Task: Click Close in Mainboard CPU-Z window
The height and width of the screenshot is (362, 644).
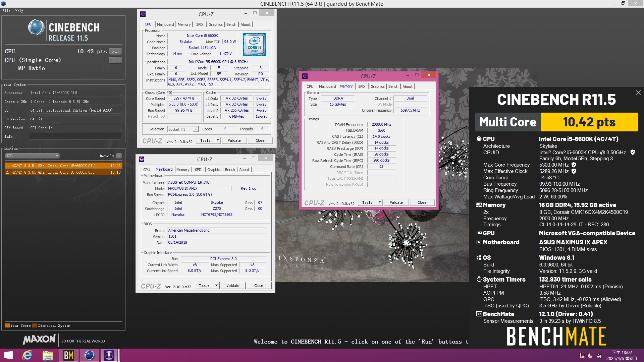Action: pos(259,286)
